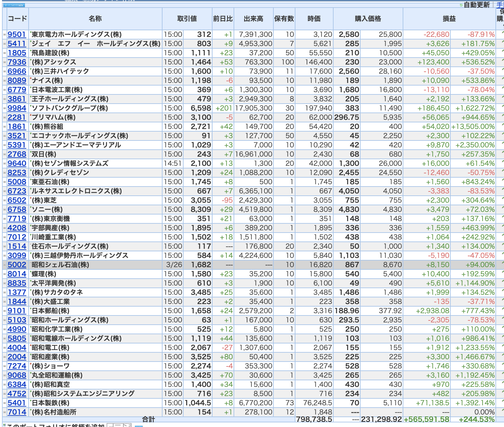
Task: Click the 出来高 column header
Action: point(254,19)
